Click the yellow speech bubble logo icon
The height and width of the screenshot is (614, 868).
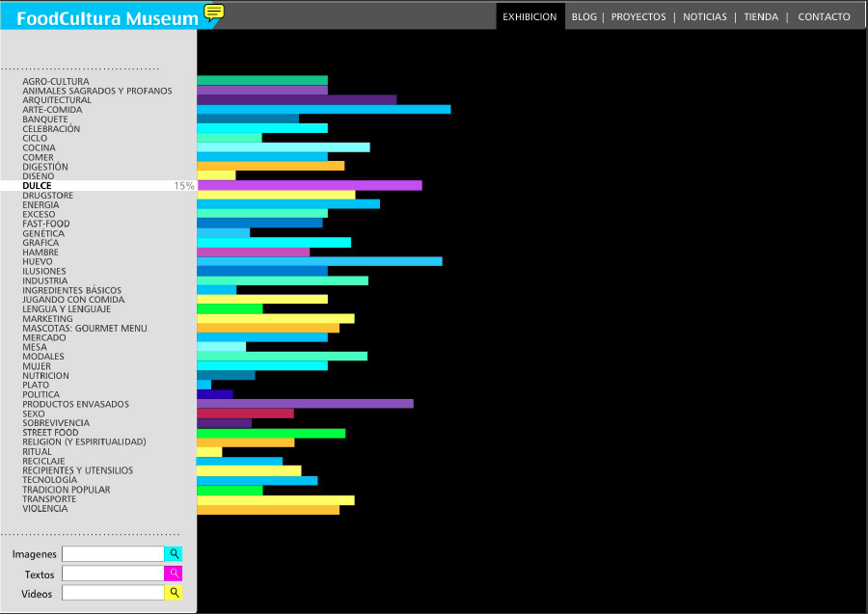tap(213, 13)
